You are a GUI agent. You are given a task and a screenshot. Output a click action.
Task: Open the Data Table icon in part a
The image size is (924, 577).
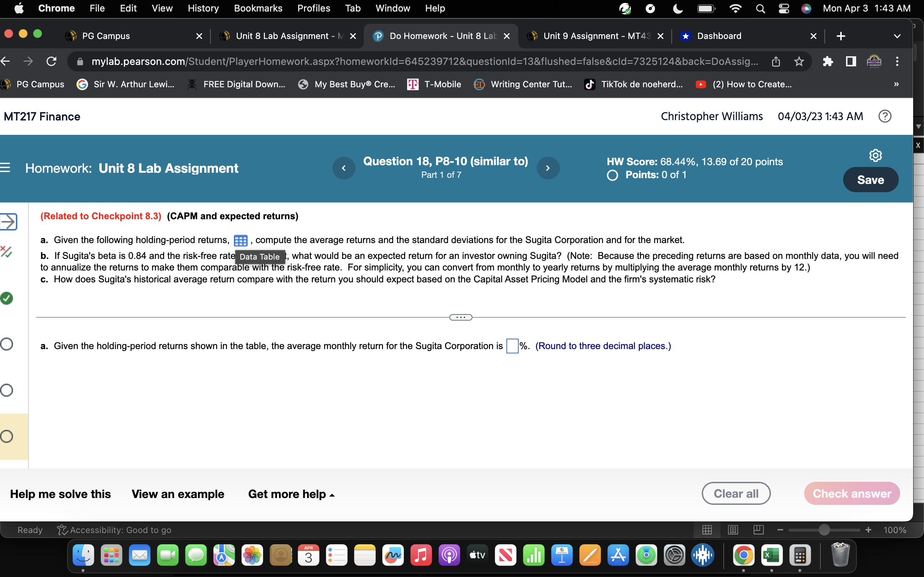240,240
